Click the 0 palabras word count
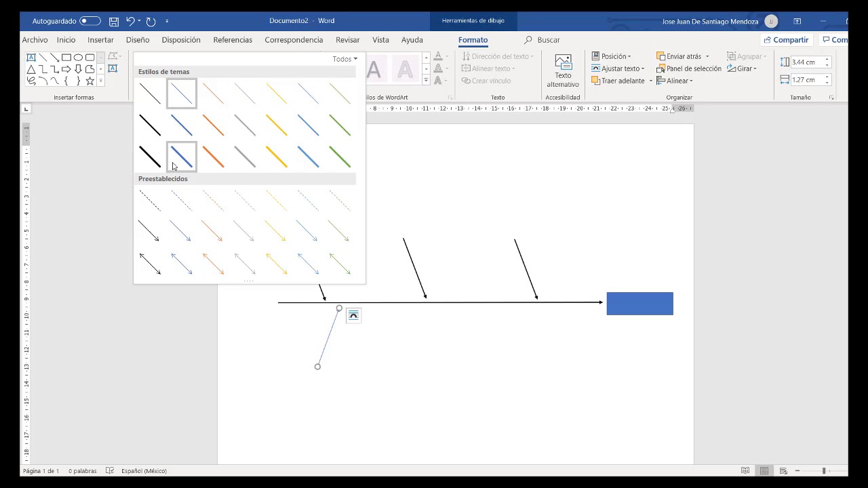 click(x=82, y=470)
